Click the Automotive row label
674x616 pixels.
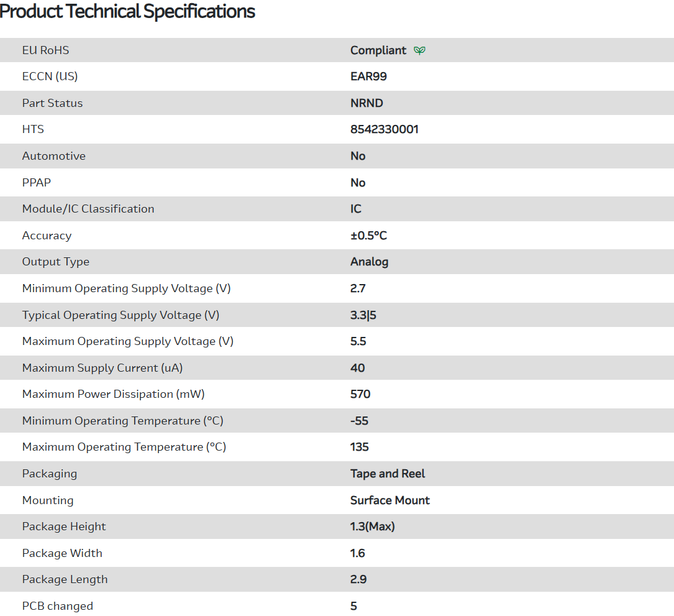click(x=53, y=156)
